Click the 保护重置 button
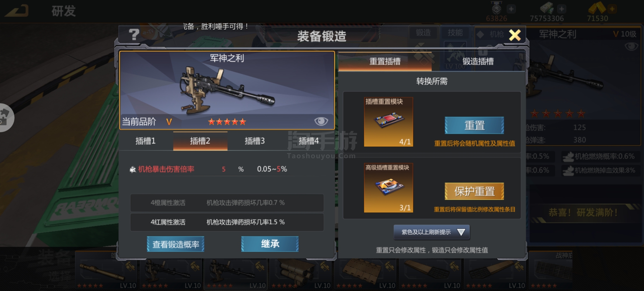This screenshot has width=644, height=291. (x=474, y=191)
